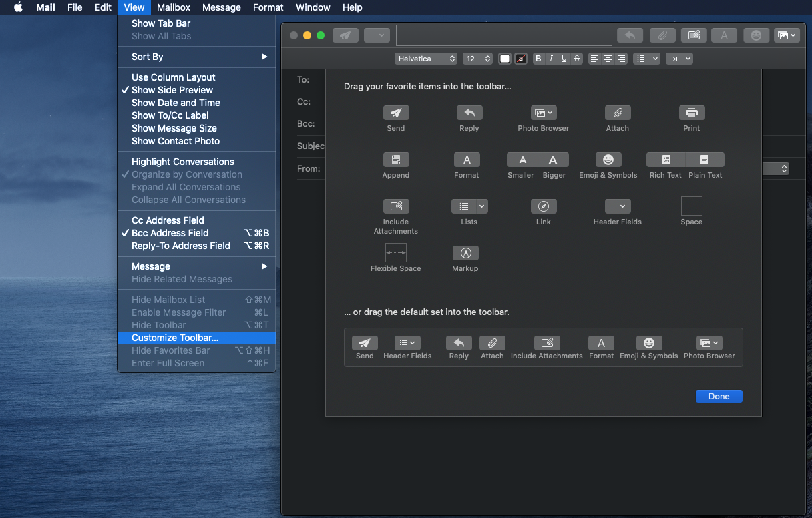Click the Markup icon

[465, 253]
